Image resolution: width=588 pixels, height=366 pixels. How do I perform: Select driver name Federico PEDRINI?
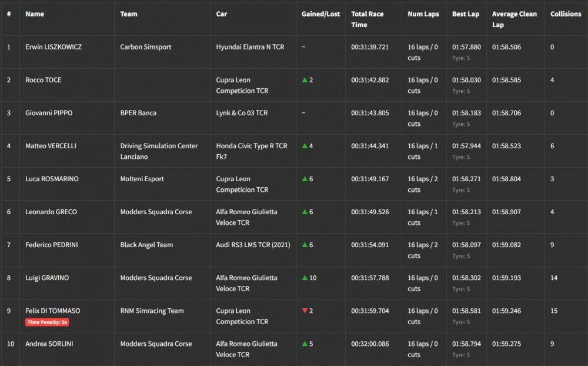[x=51, y=245]
